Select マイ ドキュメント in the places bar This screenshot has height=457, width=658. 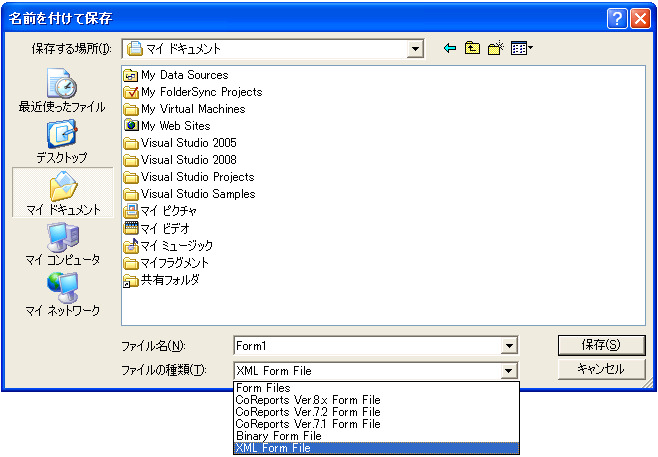pos(63,192)
